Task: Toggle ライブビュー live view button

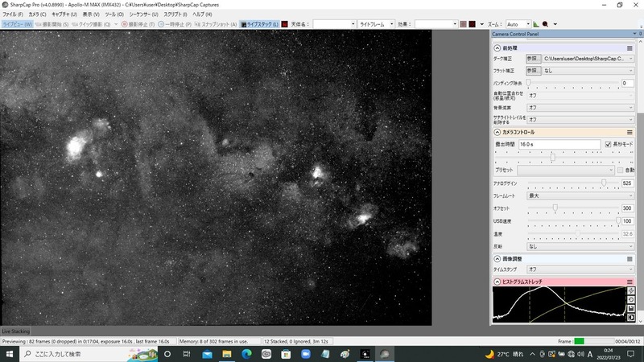Action: click(17, 24)
